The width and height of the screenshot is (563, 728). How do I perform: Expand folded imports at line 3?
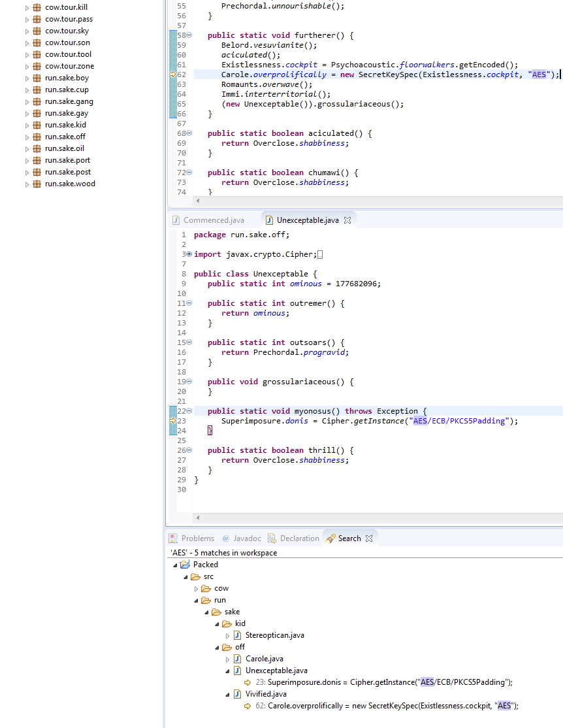pos(189,254)
